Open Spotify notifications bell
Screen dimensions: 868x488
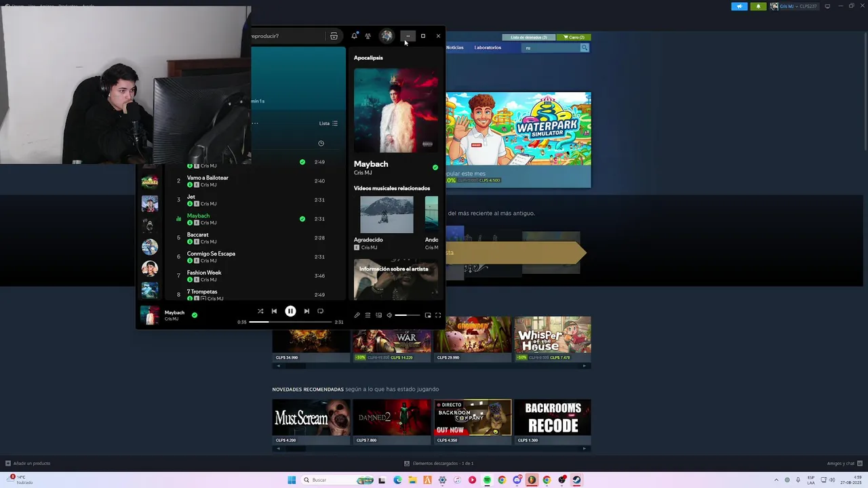pos(354,36)
